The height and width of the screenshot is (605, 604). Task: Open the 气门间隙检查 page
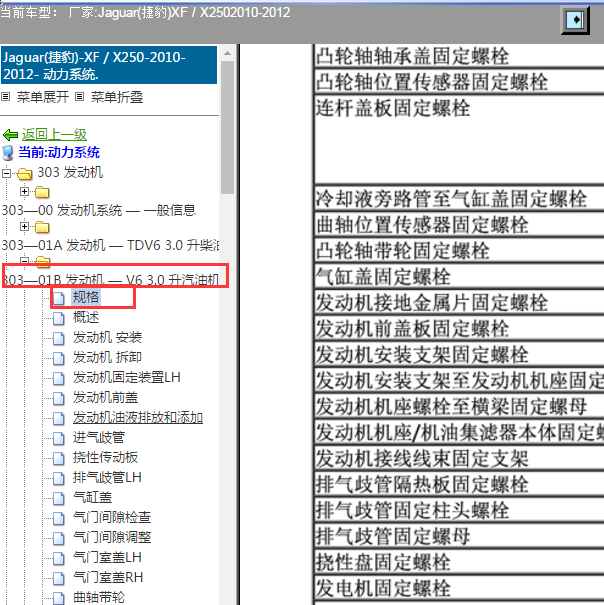tap(112, 517)
